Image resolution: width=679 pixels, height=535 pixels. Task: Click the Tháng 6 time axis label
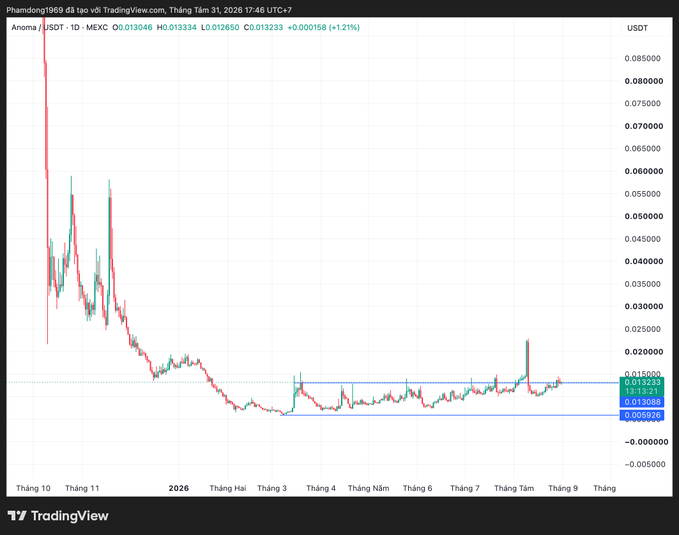click(x=417, y=488)
